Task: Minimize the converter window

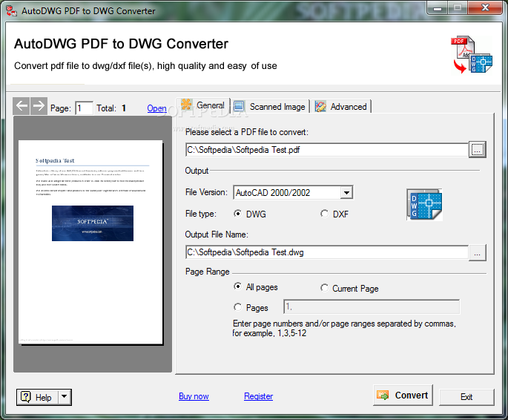Action: point(438,7)
